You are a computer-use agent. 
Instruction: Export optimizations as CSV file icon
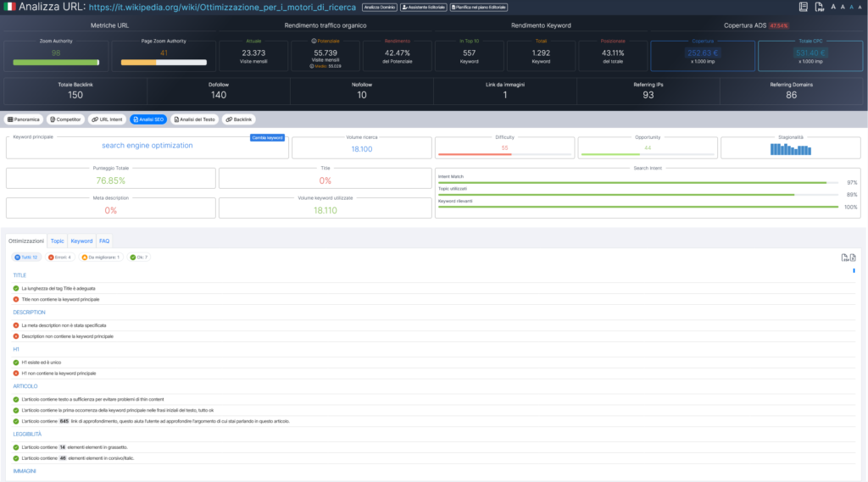[845, 258]
